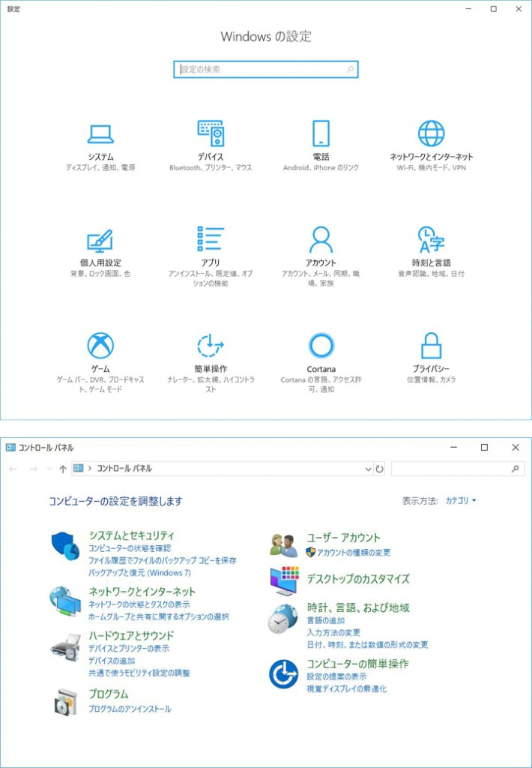Click the コンピューターの簡単操作 blue circle icon
The height and width of the screenshot is (768, 532).
283,674
